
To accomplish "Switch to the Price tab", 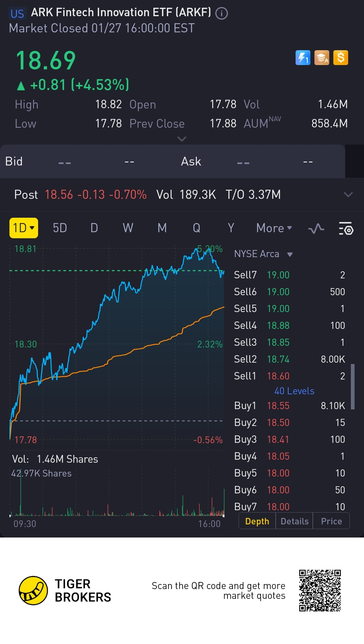I will [x=331, y=521].
